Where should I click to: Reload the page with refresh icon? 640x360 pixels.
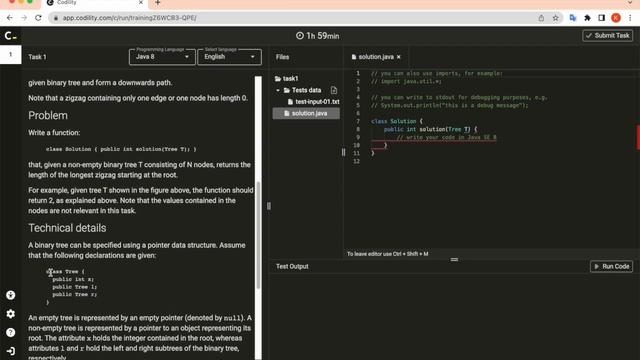pyautogui.click(x=38, y=18)
